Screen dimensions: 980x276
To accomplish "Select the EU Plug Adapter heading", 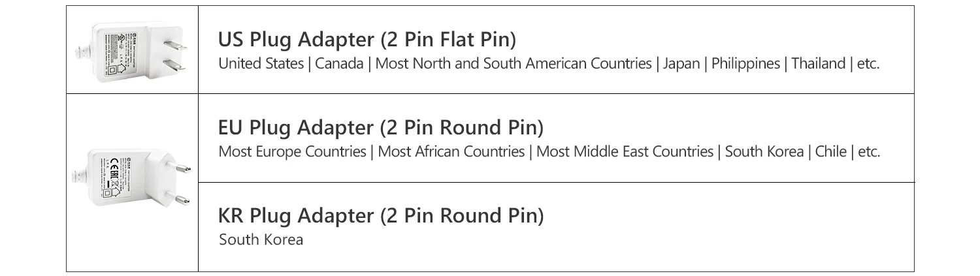I will (381, 127).
